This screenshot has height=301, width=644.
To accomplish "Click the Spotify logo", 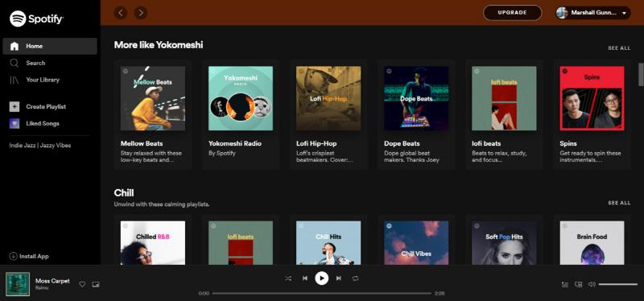I will point(36,19).
